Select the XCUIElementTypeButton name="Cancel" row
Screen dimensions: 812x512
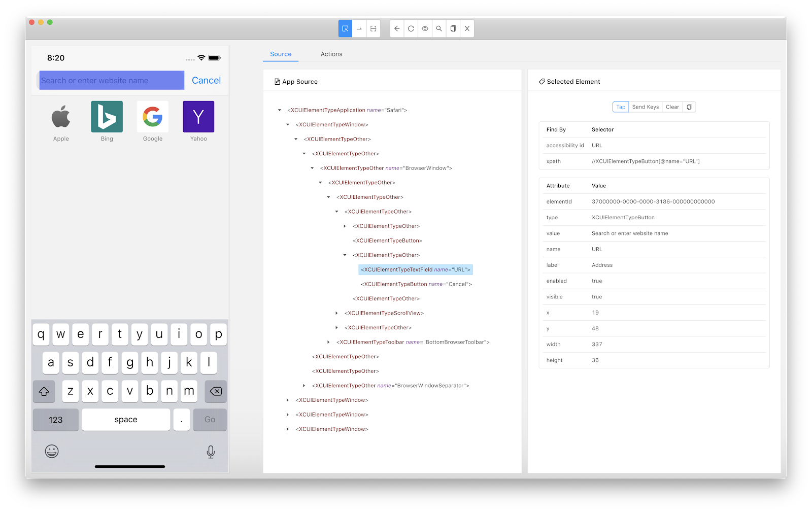coord(416,284)
